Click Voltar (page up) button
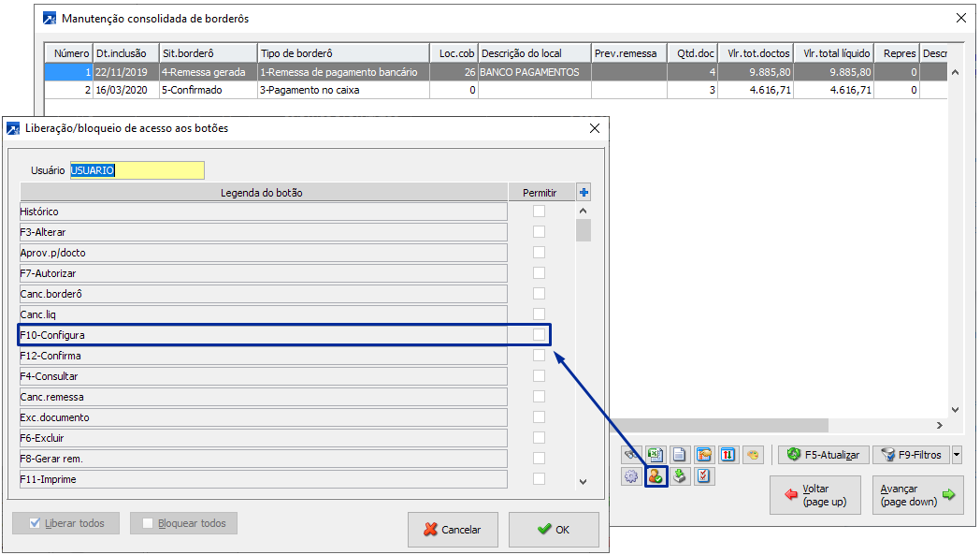This screenshot has height=555, width=980. pos(815,495)
